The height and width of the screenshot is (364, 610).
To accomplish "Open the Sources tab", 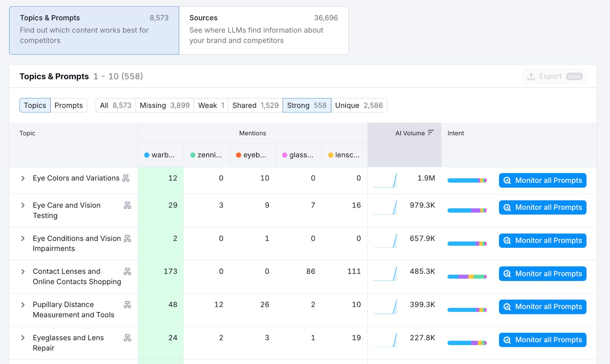I will point(263,30).
